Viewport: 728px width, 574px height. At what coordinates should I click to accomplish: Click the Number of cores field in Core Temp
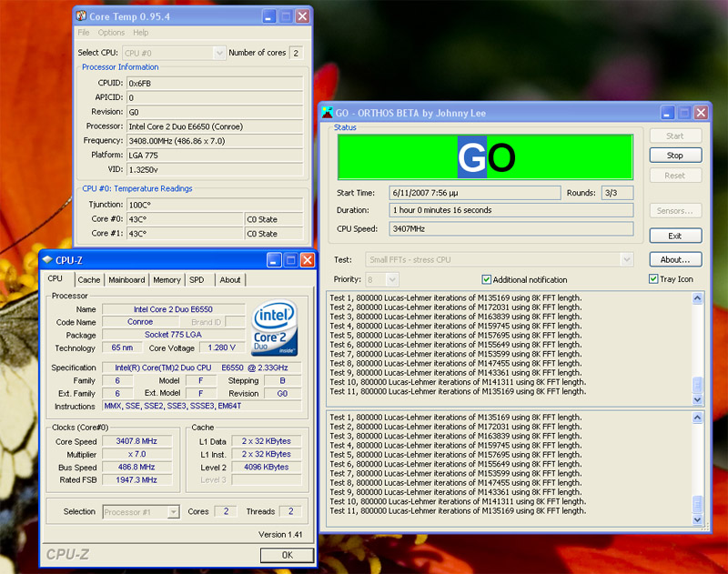pos(296,53)
